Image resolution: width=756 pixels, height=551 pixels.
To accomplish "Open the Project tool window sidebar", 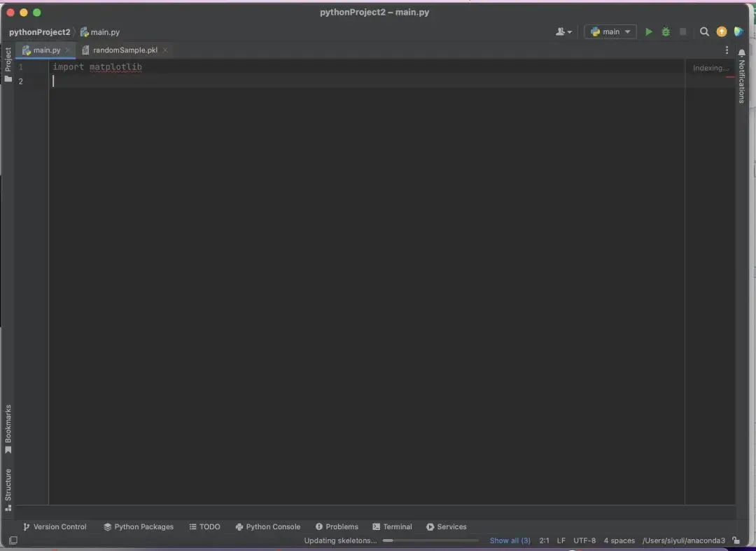I will [8, 64].
